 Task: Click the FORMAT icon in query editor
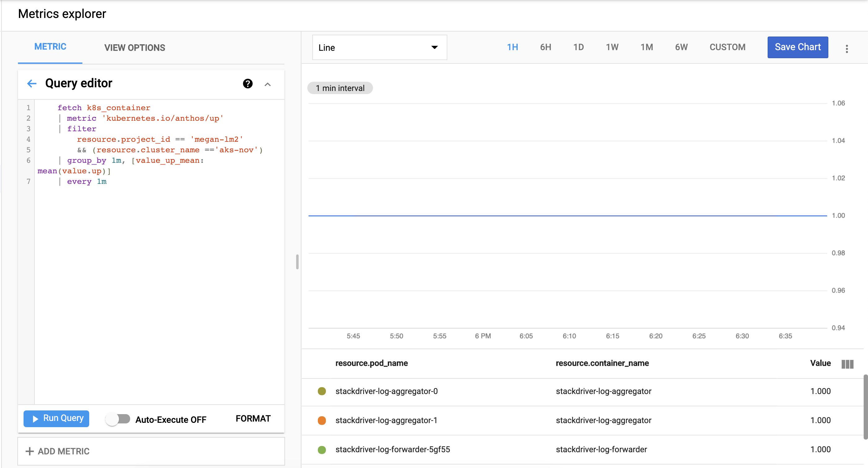click(253, 418)
